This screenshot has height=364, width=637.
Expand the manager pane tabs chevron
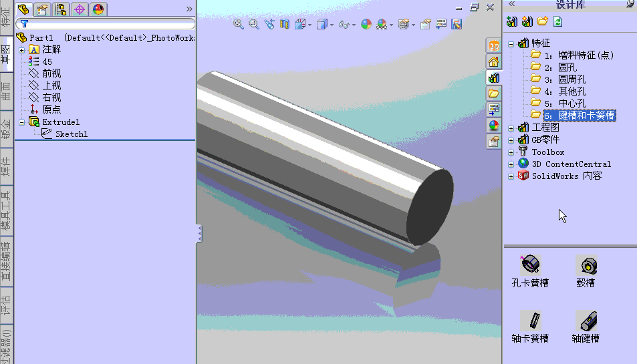[189, 9]
